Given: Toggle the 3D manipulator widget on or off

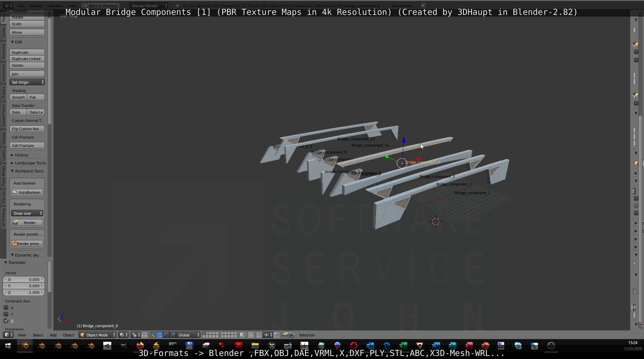Looking at the screenshot, I should pyautogui.click(x=153, y=335).
